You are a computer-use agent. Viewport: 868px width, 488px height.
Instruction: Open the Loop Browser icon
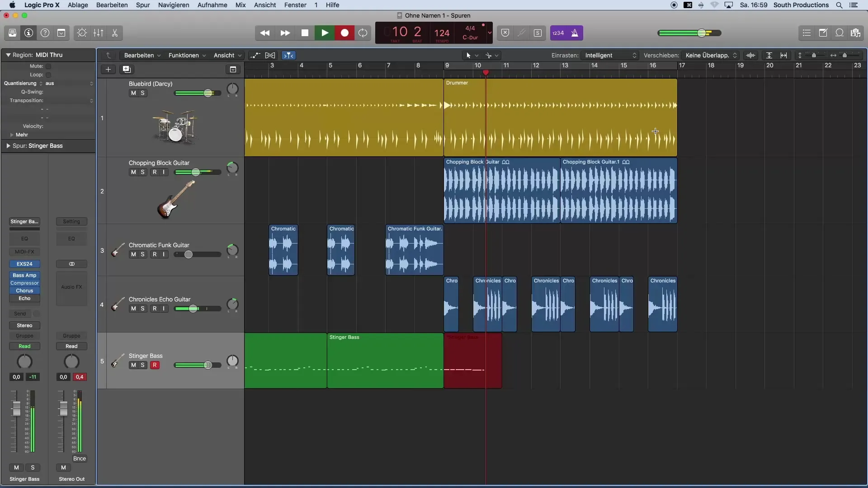click(839, 33)
